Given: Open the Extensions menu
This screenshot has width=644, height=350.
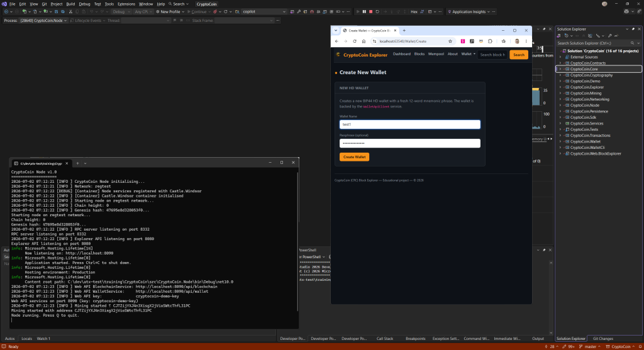Looking at the screenshot, I should point(126,4).
